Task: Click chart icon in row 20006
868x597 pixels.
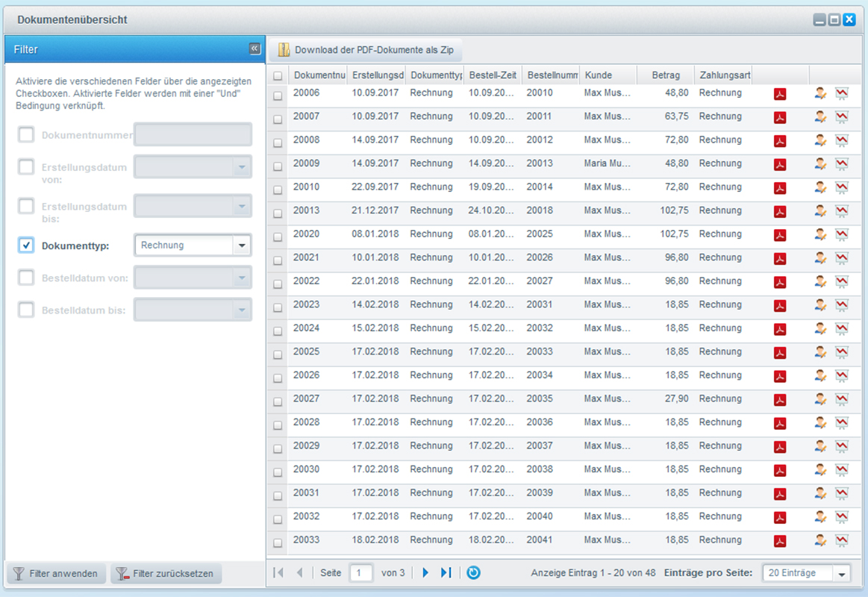Action: coord(842,94)
